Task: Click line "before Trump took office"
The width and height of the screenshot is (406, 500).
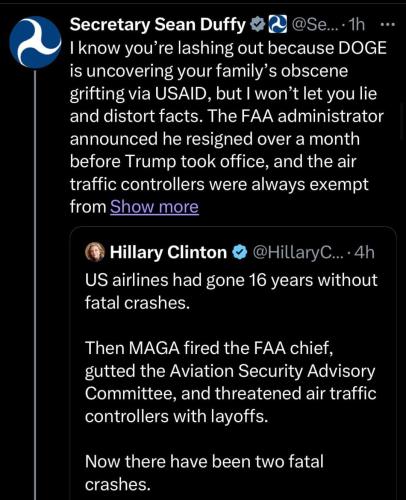Action: click(213, 162)
